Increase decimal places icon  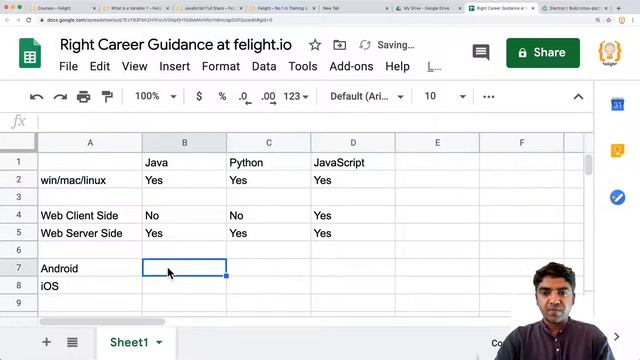click(269, 97)
